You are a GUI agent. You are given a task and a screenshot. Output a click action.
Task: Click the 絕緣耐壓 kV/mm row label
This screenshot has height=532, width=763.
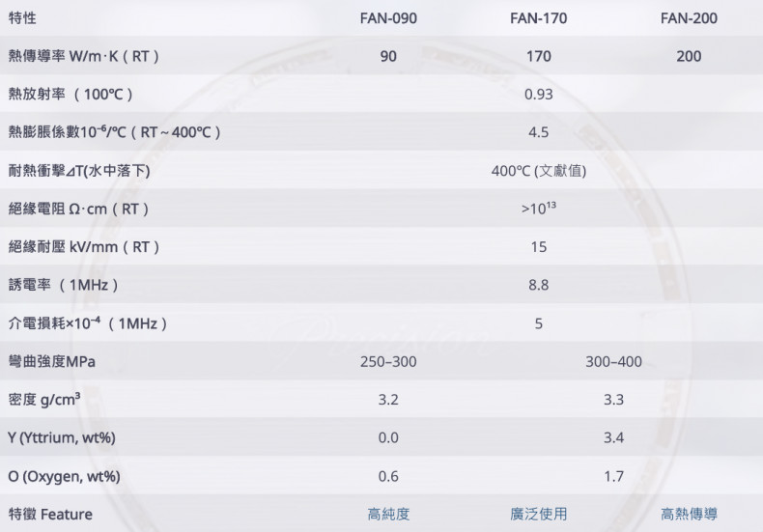[83, 247]
